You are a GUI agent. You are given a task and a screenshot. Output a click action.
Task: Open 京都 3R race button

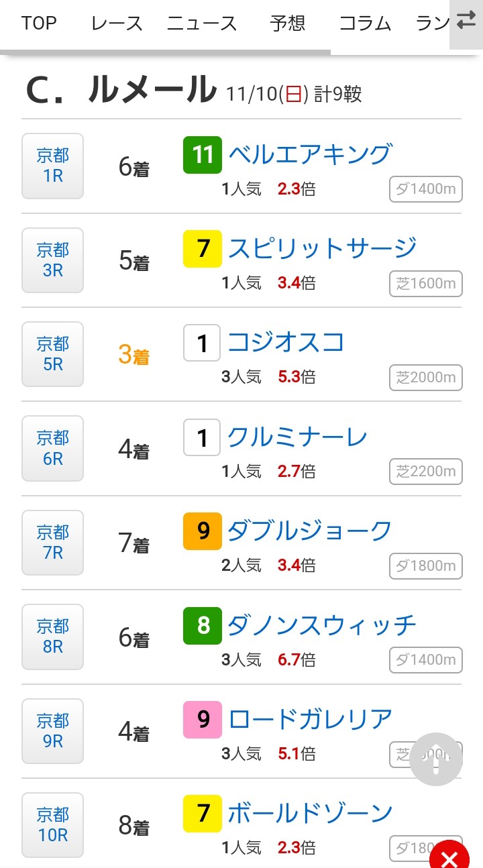coord(52,260)
